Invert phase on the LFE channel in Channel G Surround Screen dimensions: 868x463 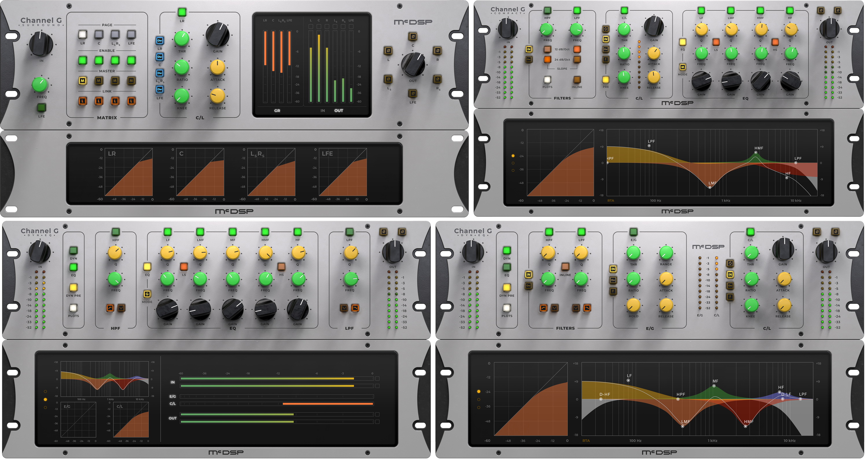click(x=413, y=94)
